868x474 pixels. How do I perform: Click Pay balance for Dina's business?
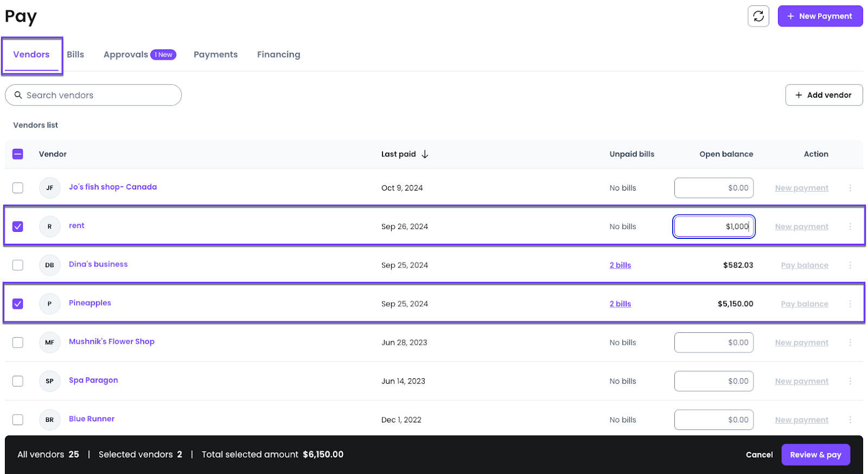[805, 265]
